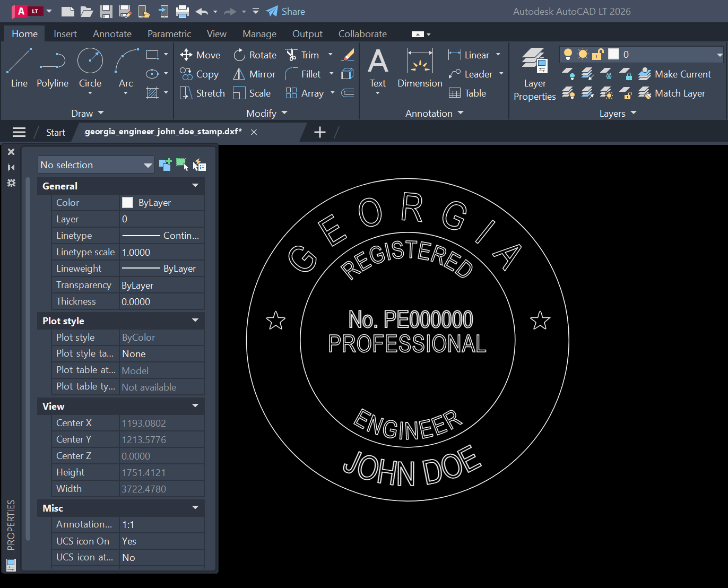Click the Mirror tool
This screenshot has height=588, width=728.
click(x=254, y=74)
